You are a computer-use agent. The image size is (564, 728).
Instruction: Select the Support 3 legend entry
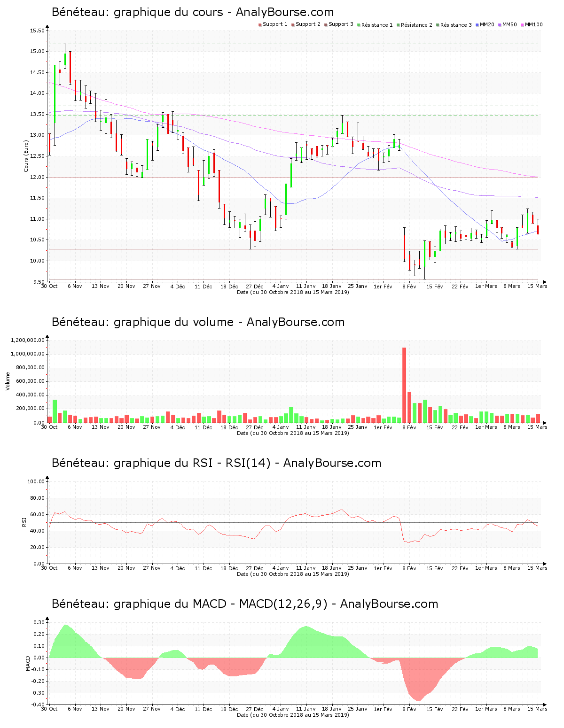tap(338, 24)
